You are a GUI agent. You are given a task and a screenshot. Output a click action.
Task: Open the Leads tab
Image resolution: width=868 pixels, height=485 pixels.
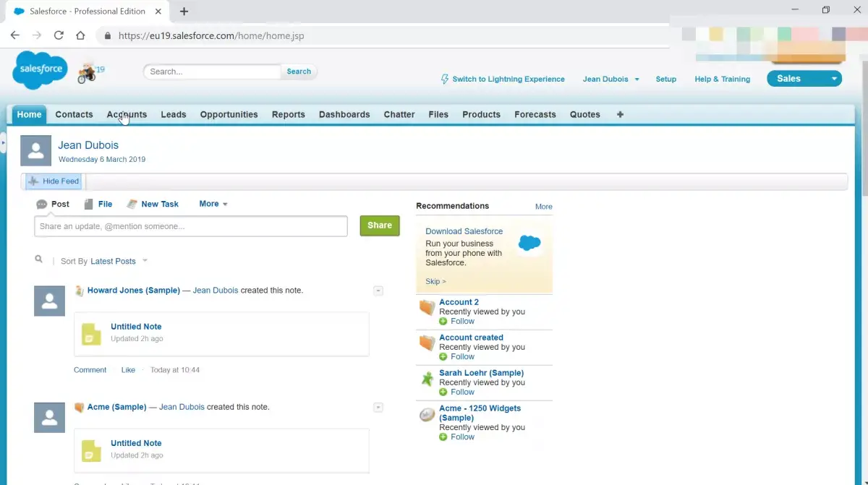pyautogui.click(x=174, y=114)
